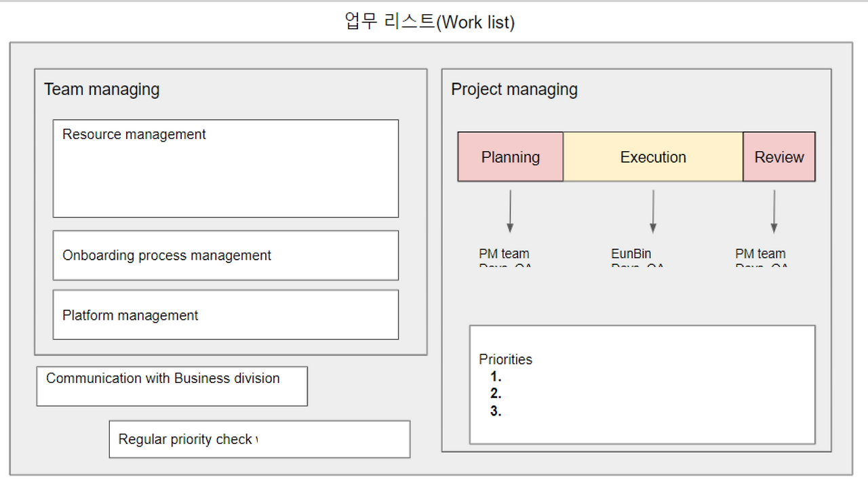
Task: Select the Communication with Business division box
Action: (172, 386)
